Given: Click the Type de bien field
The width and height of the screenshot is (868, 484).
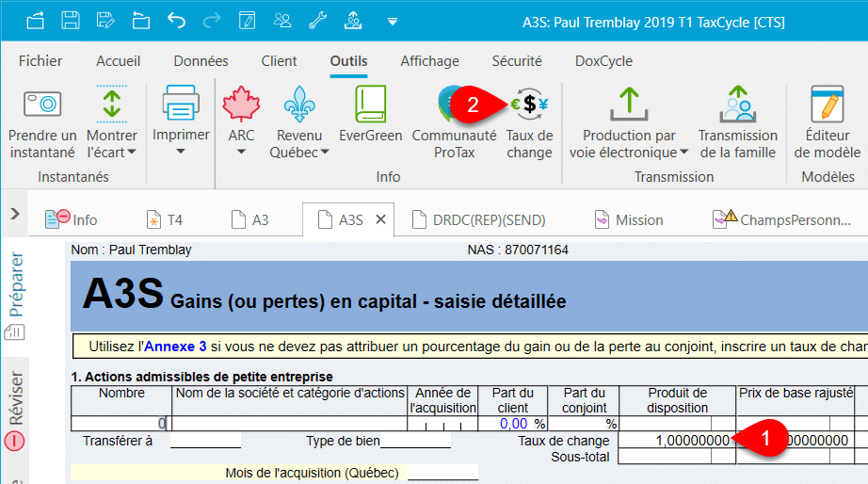Looking at the screenshot, I should (x=415, y=441).
